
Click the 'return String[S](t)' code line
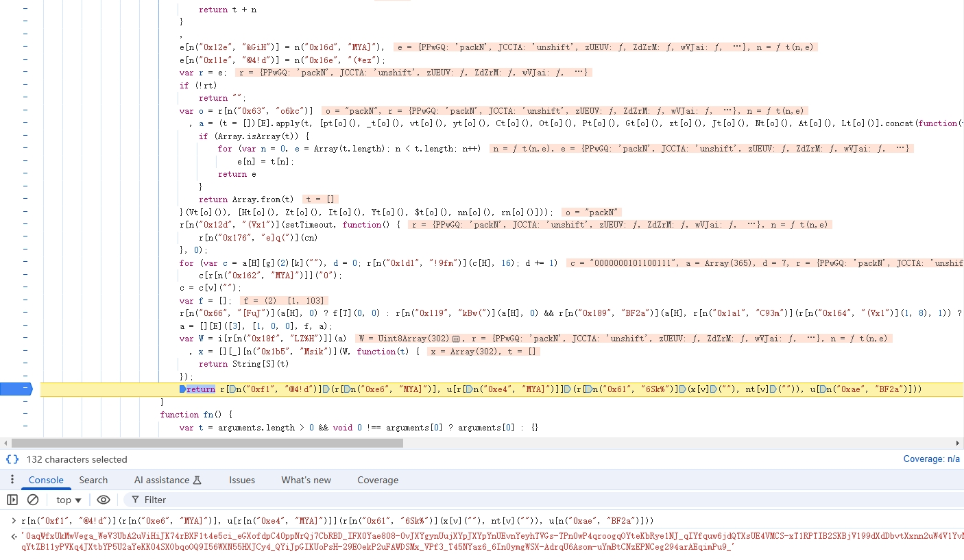(x=243, y=364)
